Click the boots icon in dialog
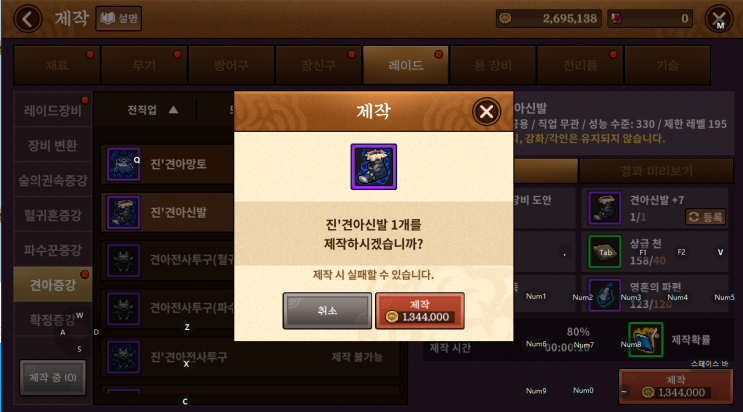The image size is (743, 412). click(x=373, y=167)
